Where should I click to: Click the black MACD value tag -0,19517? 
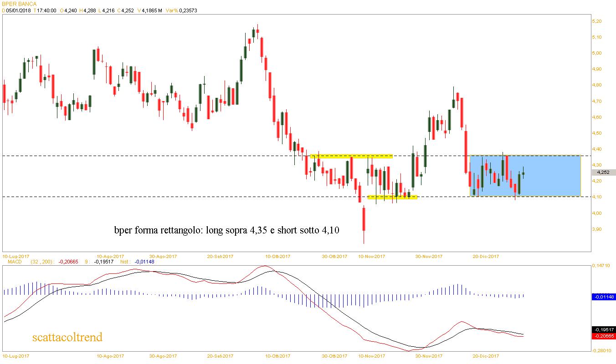click(x=603, y=329)
